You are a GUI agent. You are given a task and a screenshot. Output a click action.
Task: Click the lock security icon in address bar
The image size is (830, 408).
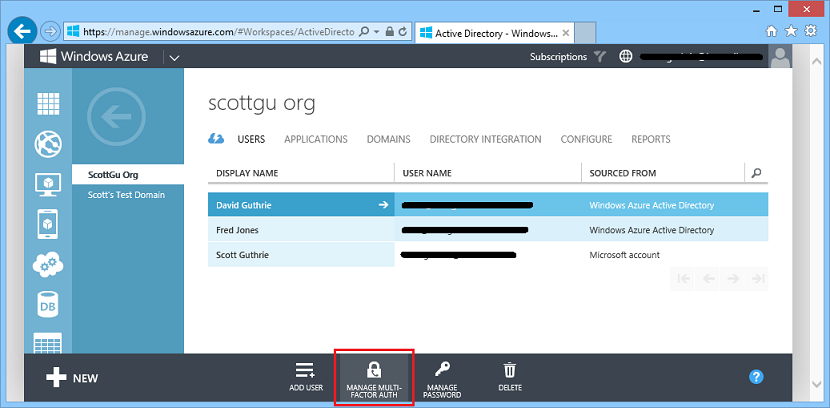(x=390, y=32)
